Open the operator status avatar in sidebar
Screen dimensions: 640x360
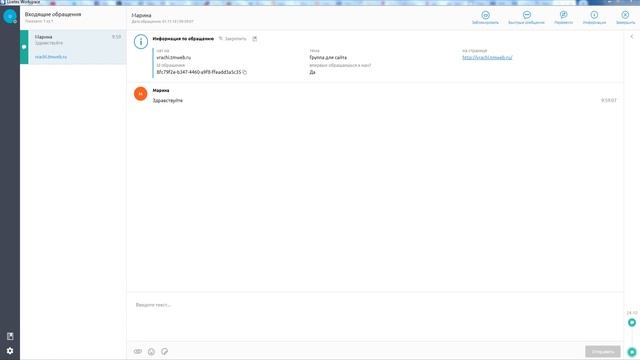pyautogui.click(x=10, y=16)
